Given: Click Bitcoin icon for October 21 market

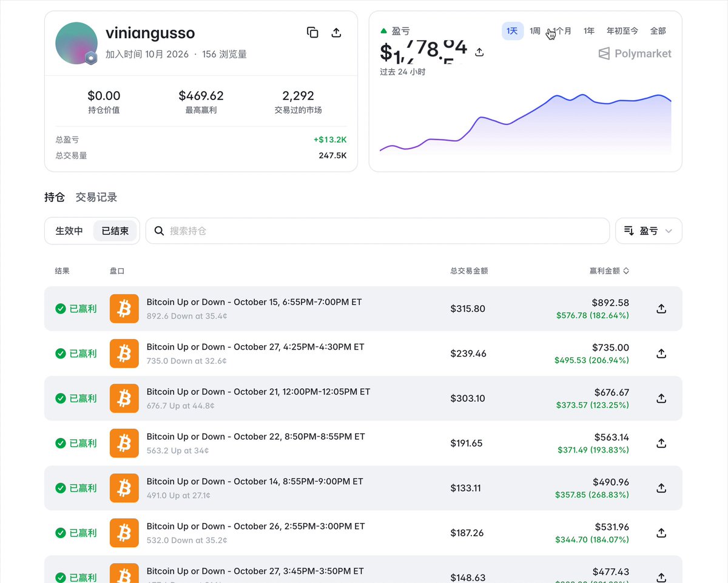Looking at the screenshot, I should click(x=124, y=399).
